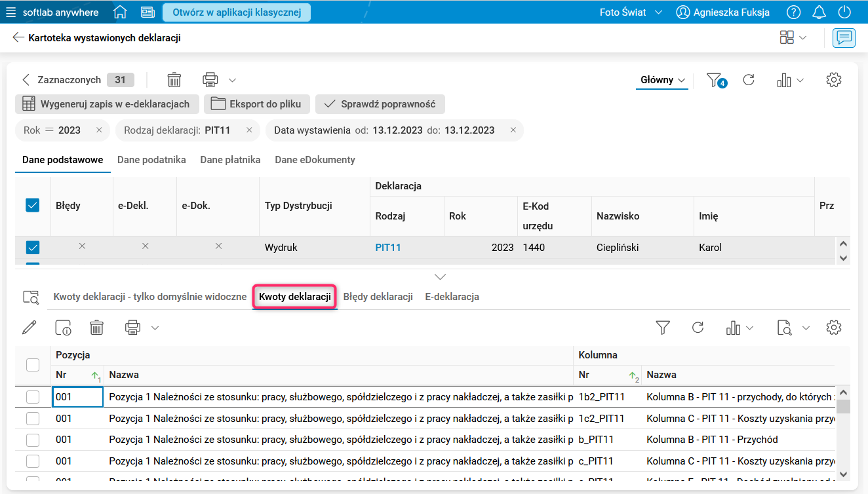Click Wygeneruj zapis w e-deklaracjach

pos(106,104)
